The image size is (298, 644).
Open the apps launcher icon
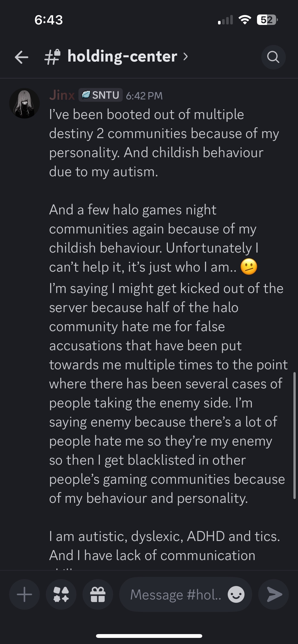point(61,594)
